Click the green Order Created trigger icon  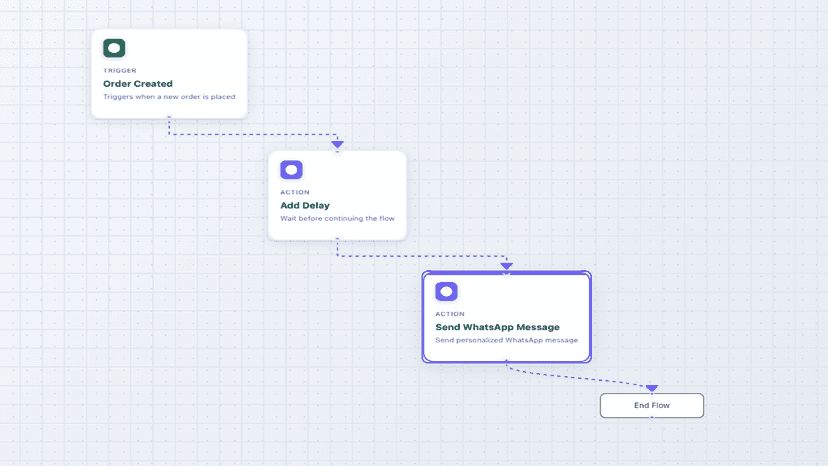pyautogui.click(x=114, y=48)
